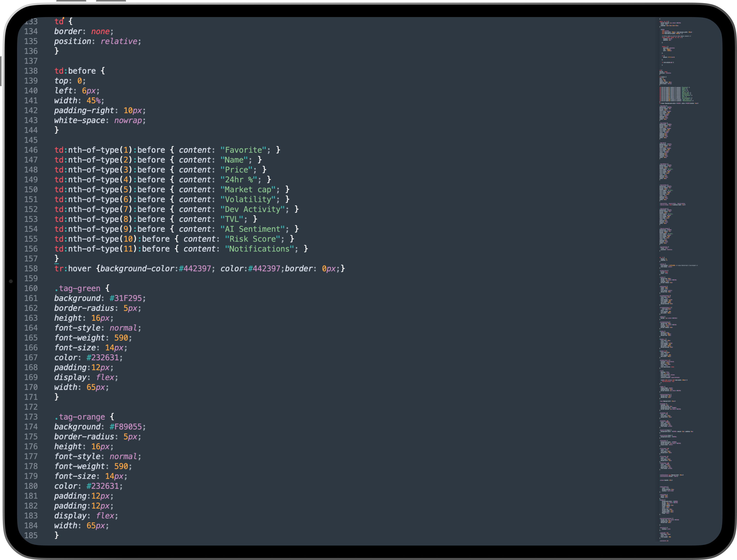
Task: Click line number 173 in the gutter
Action: pyautogui.click(x=31, y=417)
